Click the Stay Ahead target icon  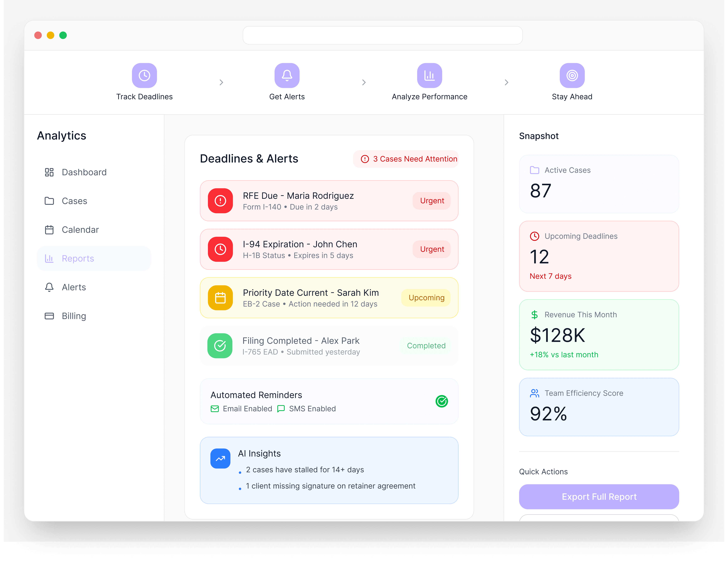(x=572, y=75)
